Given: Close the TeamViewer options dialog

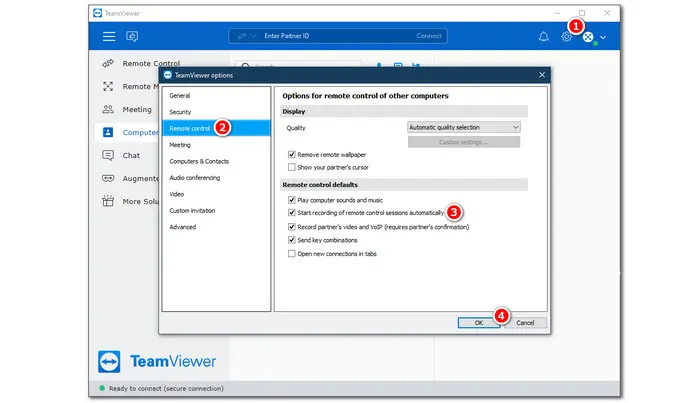Looking at the screenshot, I should pyautogui.click(x=542, y=75).
